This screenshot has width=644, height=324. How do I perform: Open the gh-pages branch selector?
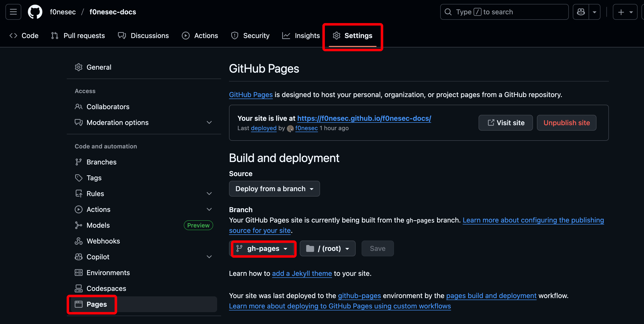(262, 249)
